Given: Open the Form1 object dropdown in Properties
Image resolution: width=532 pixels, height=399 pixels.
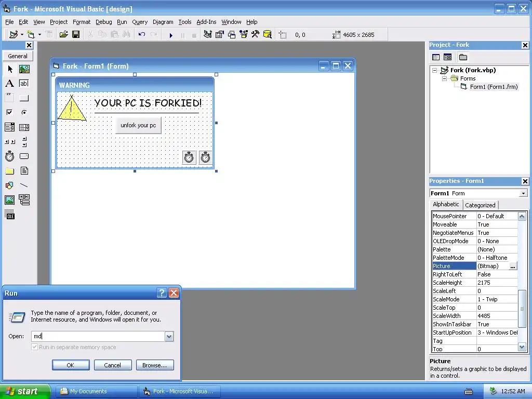Looking at the screenshot, I should (x=523, y=193).
